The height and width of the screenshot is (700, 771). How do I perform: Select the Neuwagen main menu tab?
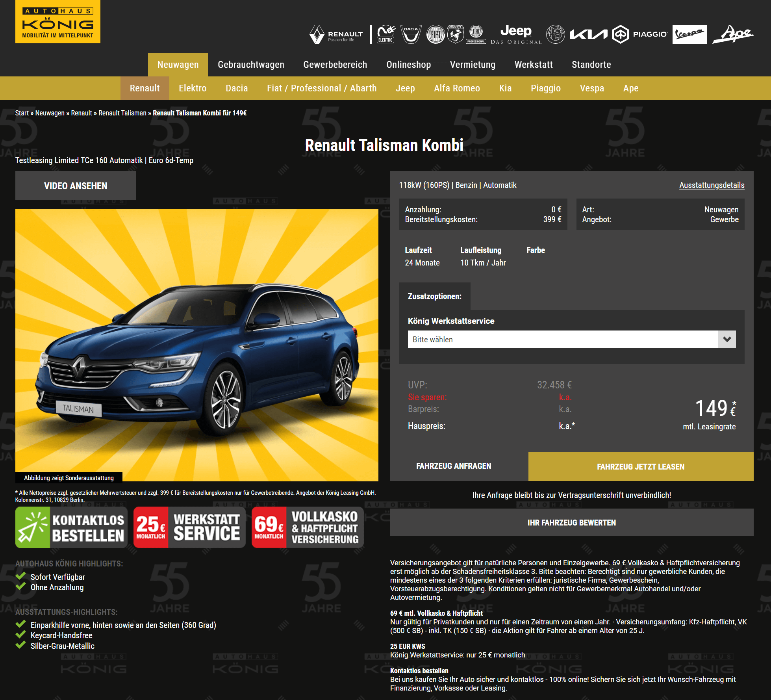(178, 65)
